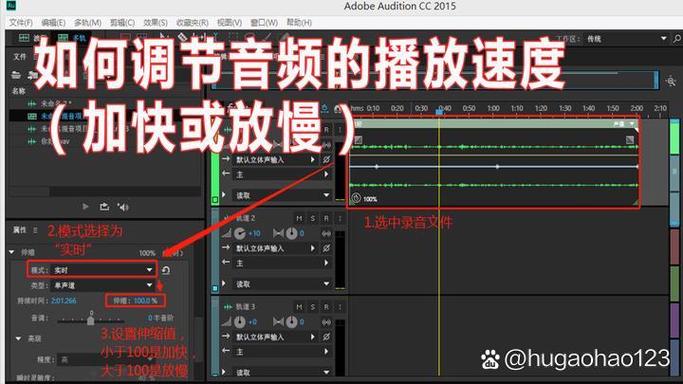Open the 模式 mode dropdown showing 实时

point(103,270)
